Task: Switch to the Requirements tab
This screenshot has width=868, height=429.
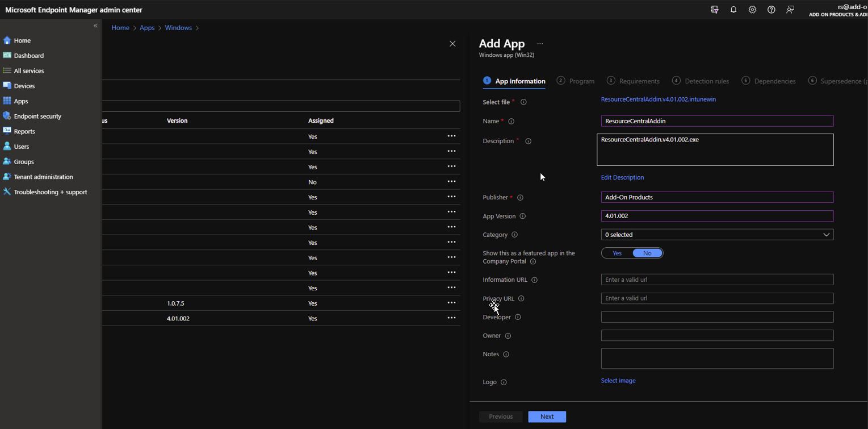Action: [x=633, y=81]
